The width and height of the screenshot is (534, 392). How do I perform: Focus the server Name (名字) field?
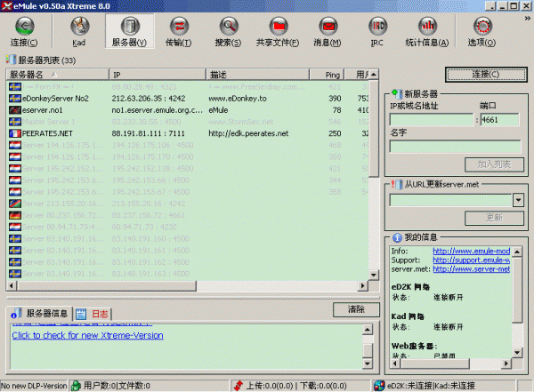455,147
